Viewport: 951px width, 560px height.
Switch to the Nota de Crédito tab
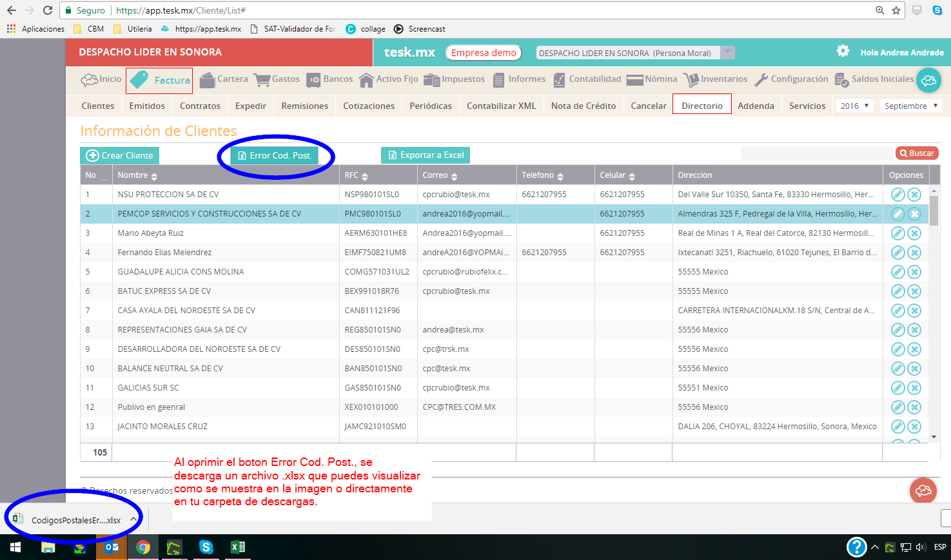point(583,106)
